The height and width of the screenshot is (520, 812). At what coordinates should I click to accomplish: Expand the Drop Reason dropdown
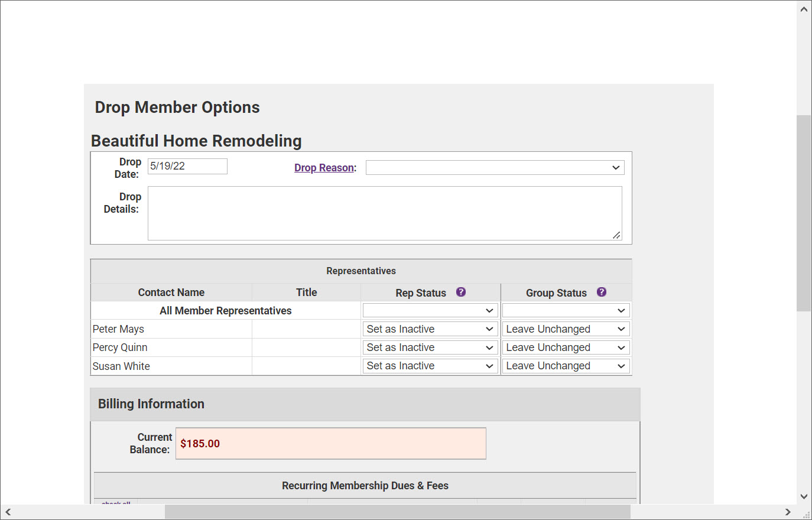tap(495, 168)
